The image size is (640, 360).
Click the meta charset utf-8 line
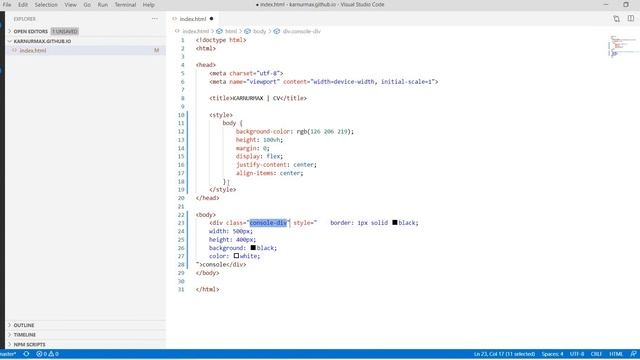(246, 73)
